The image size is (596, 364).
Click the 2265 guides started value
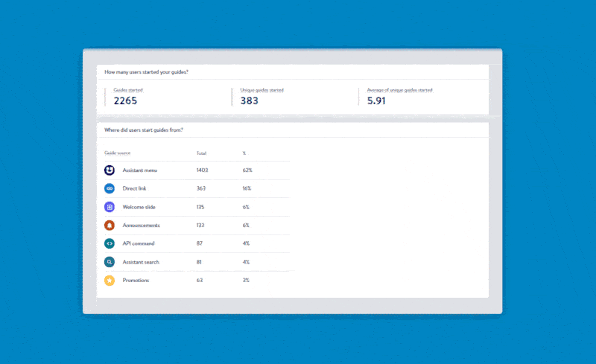[x=125, y=100]
